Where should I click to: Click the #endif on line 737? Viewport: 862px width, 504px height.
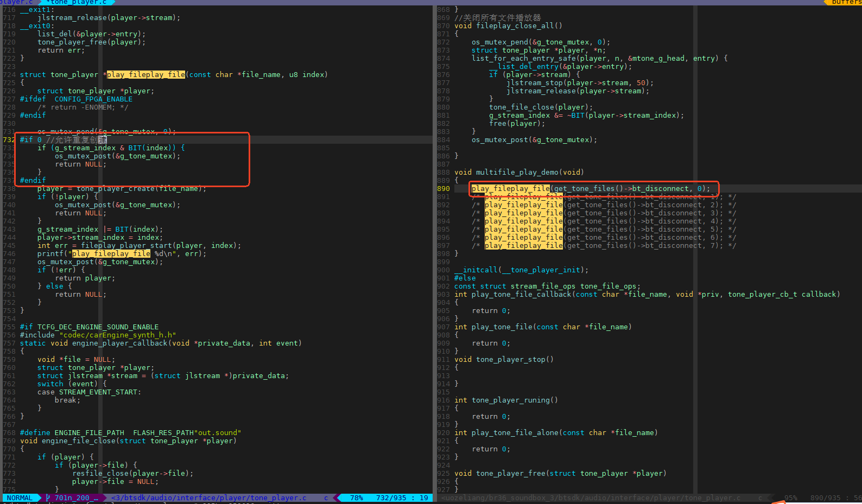[33, 181]
